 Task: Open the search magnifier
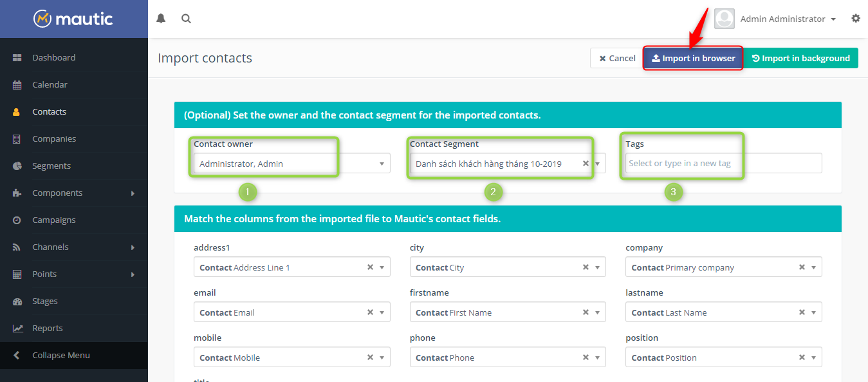click(x=186, y=18)
